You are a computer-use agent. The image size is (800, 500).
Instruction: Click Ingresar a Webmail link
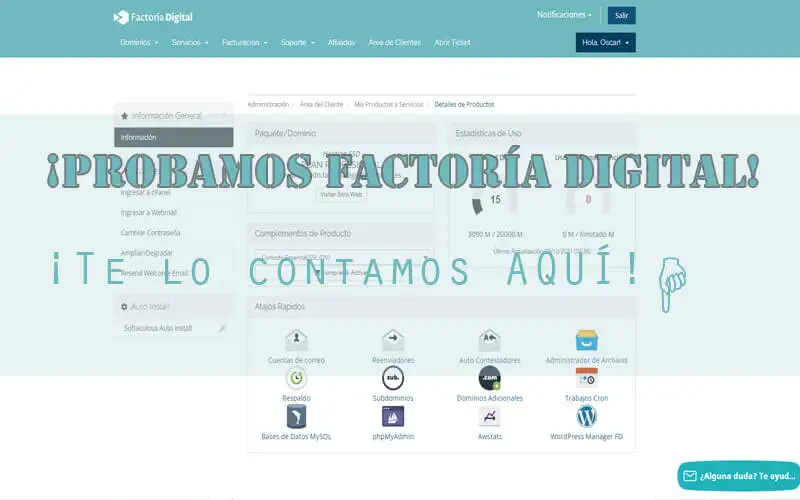tap(148, 212)
